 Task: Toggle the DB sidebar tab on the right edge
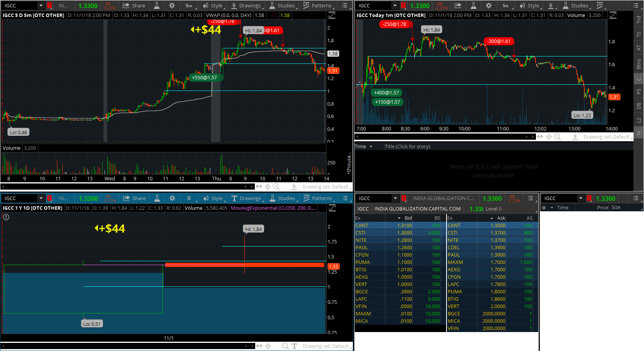tap(639, 106)
